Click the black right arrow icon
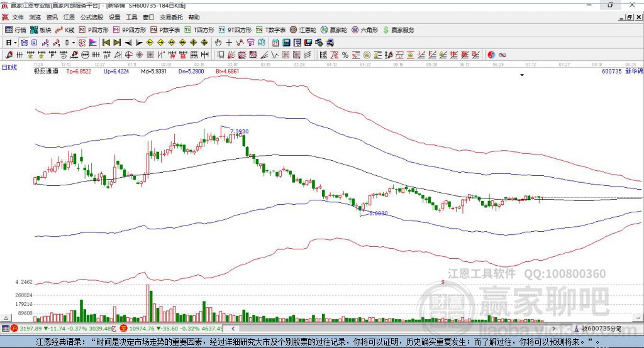Screen dimensions: 644x348 [139, 43]
